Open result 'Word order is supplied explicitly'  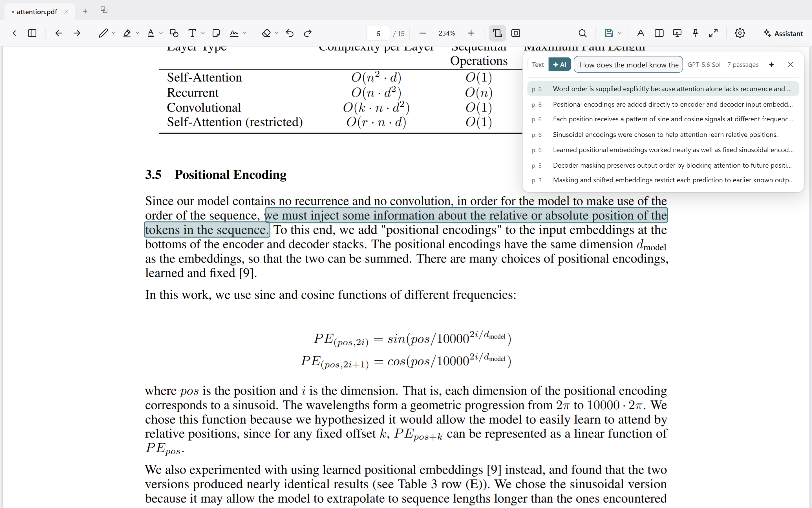(x=663, y=89)
